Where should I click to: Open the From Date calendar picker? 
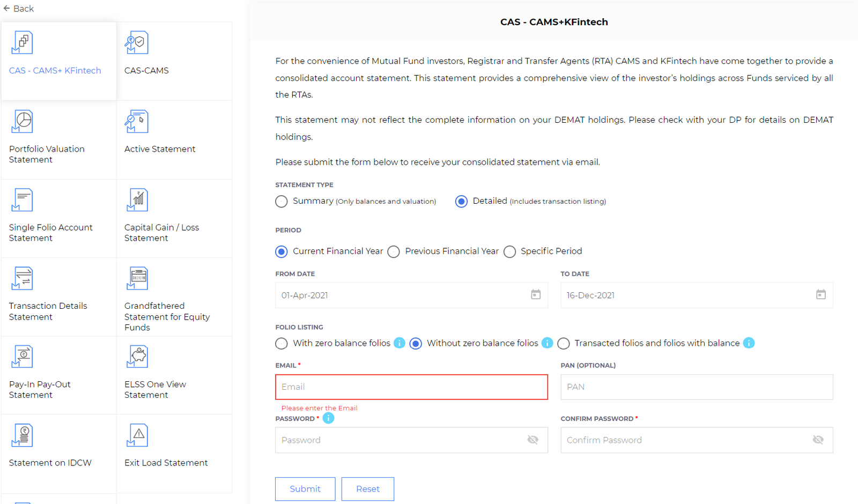(536, 295)
